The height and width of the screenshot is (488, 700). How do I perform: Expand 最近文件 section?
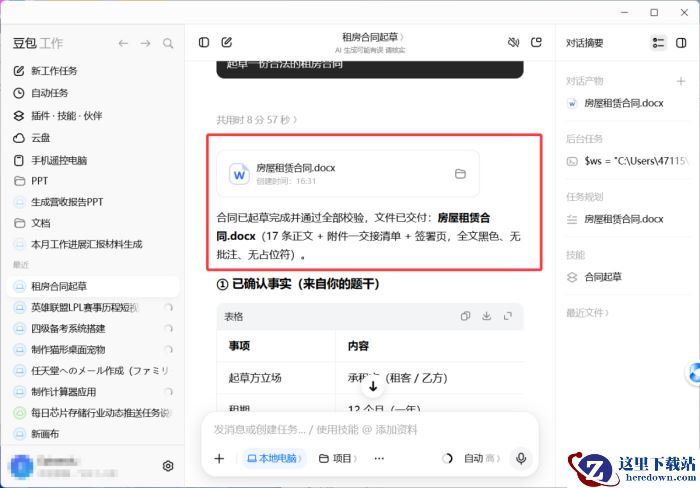click(x=588, y=313)
